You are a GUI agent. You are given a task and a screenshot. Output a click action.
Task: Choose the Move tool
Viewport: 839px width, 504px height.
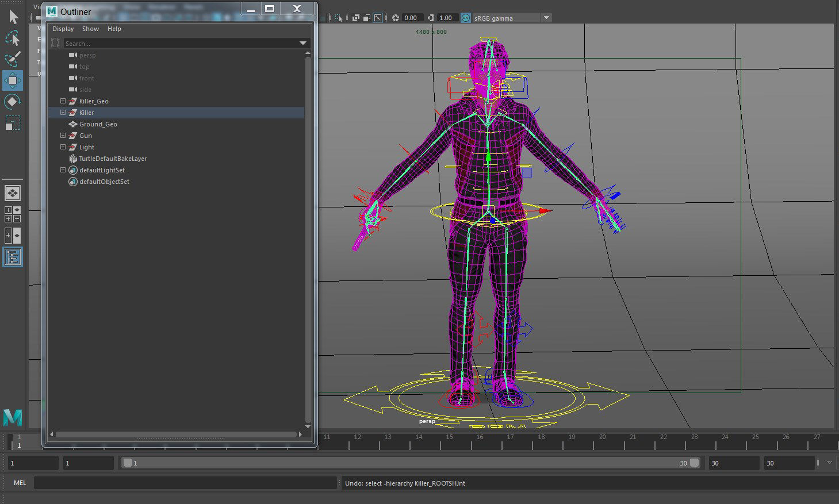click(13, 80)
